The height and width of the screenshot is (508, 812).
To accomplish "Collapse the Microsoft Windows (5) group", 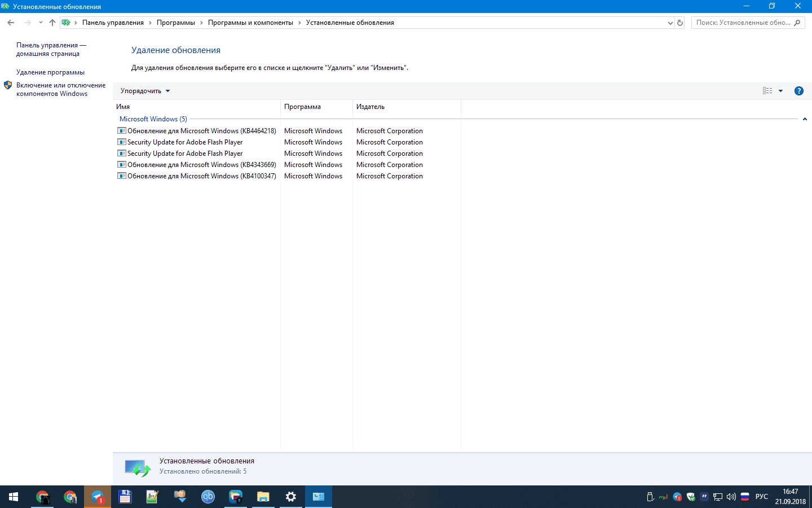I will 805,119.
